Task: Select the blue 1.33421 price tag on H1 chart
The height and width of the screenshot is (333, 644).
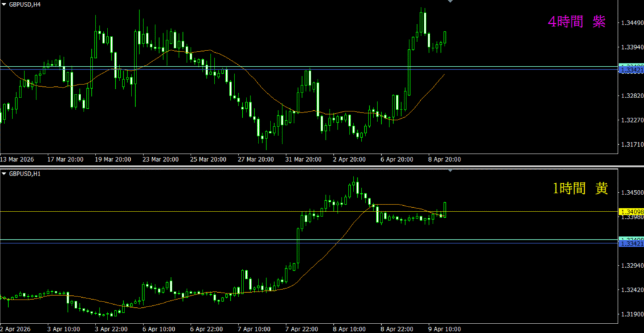Action: [x=630, y=244]
